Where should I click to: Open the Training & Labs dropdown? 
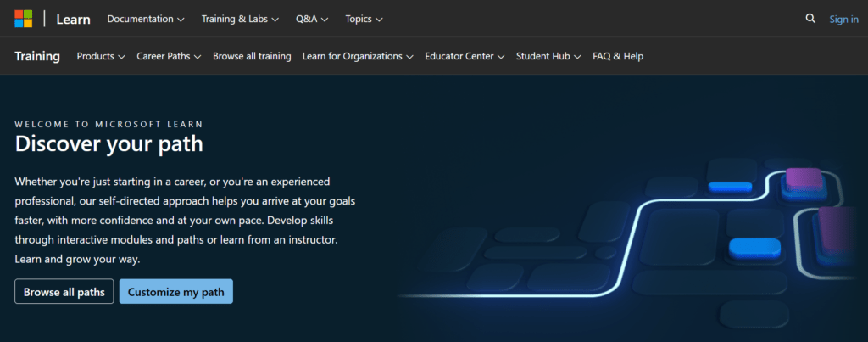point(240,19)
